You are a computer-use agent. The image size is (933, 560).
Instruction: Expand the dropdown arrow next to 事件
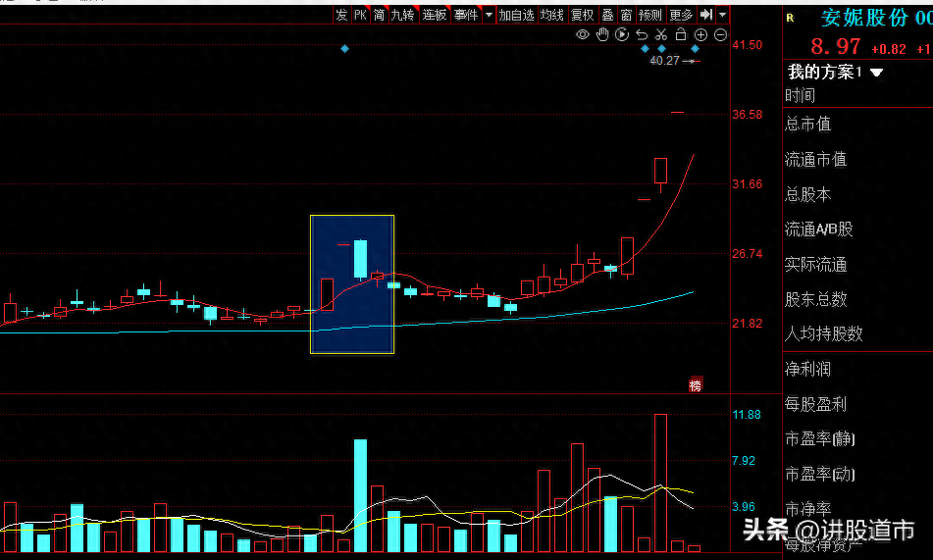[489, 15]
